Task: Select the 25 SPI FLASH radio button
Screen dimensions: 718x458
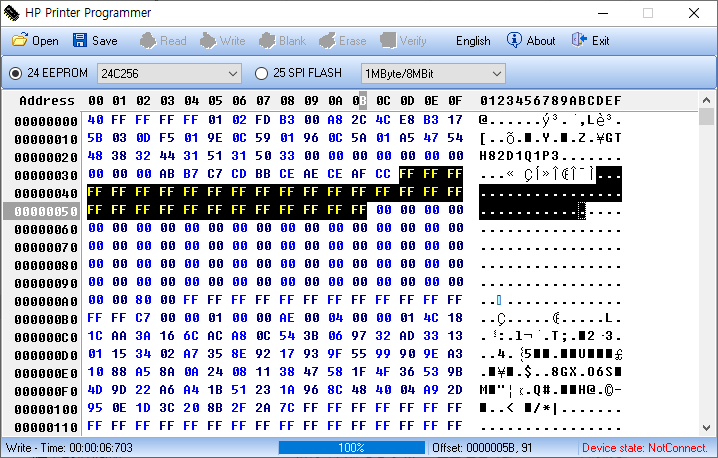Action: (x=261, y=73)
